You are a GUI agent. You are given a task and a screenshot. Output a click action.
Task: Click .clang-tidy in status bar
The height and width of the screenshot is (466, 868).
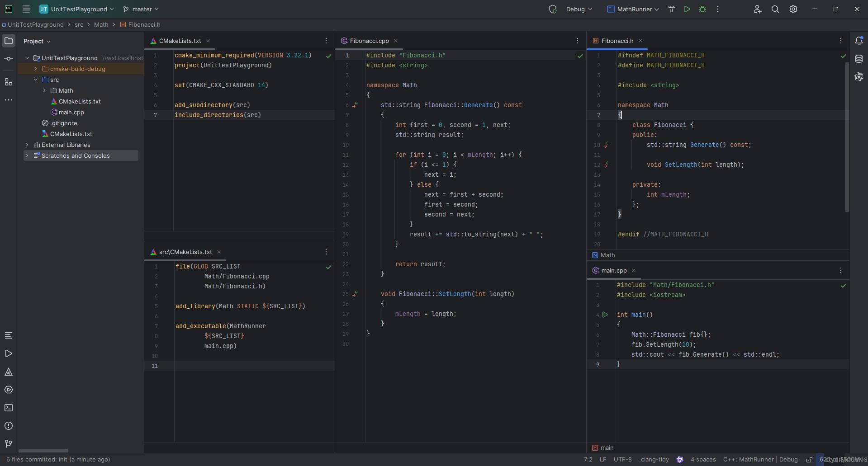654,460
